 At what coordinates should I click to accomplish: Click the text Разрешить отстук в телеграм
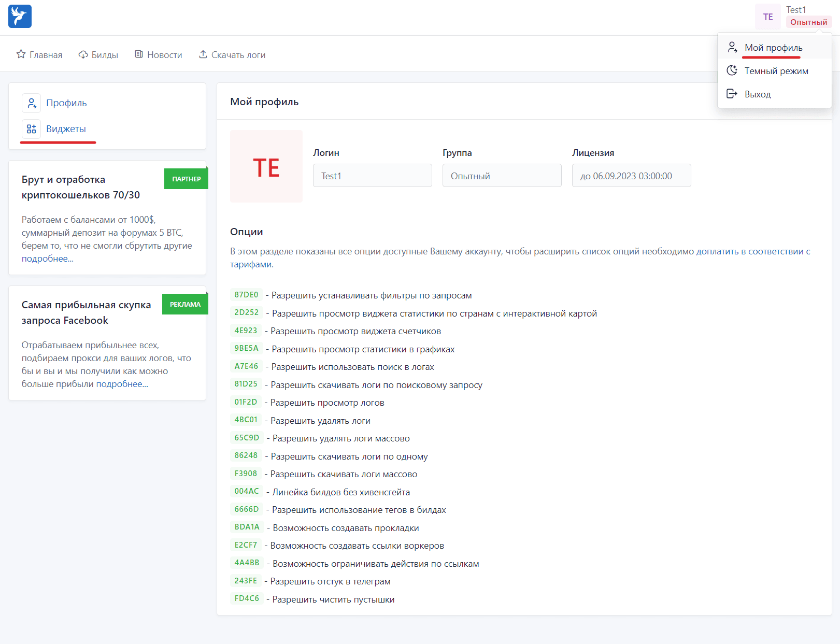click(x=331, y=581)
